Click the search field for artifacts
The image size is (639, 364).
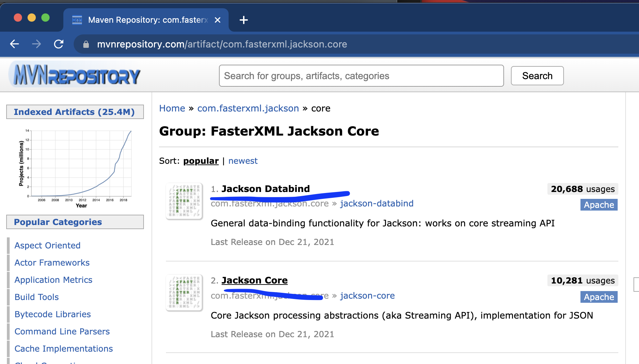(361, 76)
